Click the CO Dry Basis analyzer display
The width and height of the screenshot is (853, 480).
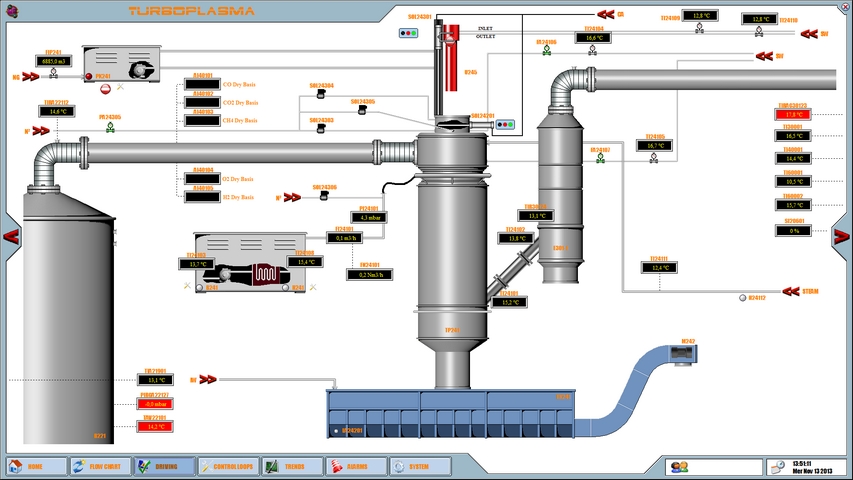tap(202, 84)
